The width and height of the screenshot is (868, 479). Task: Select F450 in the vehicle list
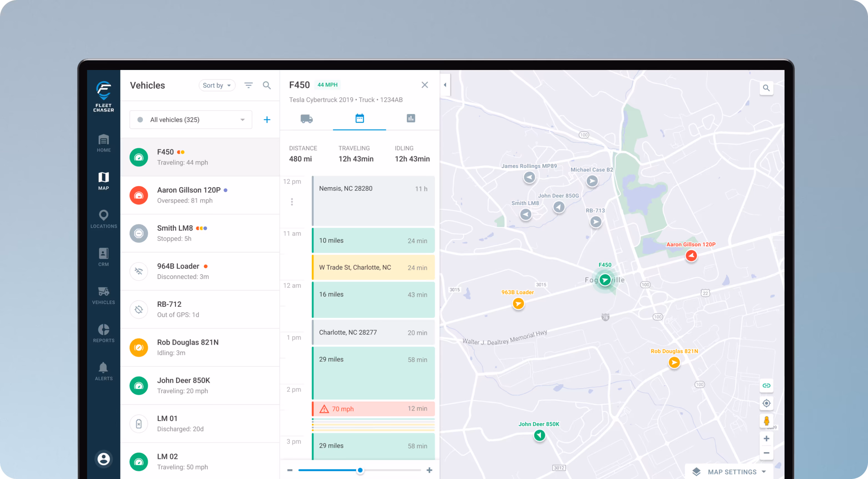[200, 157]
